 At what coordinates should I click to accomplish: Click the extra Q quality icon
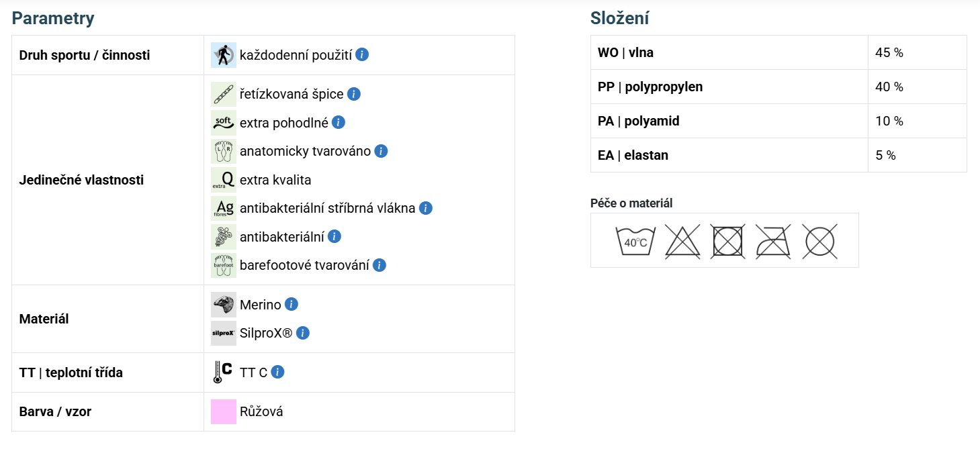[x=224, y=180]
